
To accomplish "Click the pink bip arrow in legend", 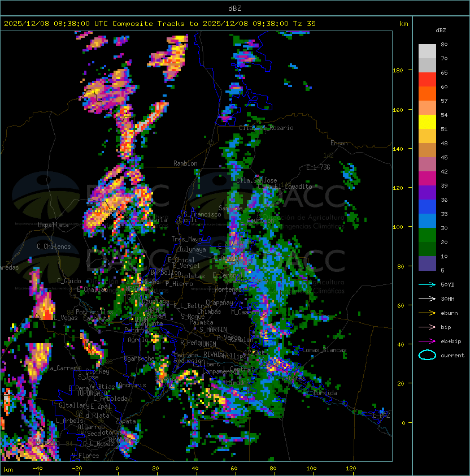I will (x=427, y=327).
